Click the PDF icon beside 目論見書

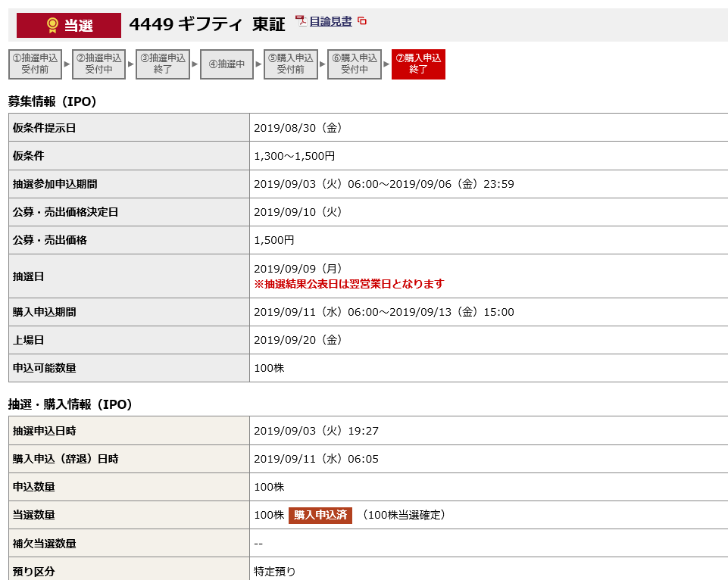point(301,21)
